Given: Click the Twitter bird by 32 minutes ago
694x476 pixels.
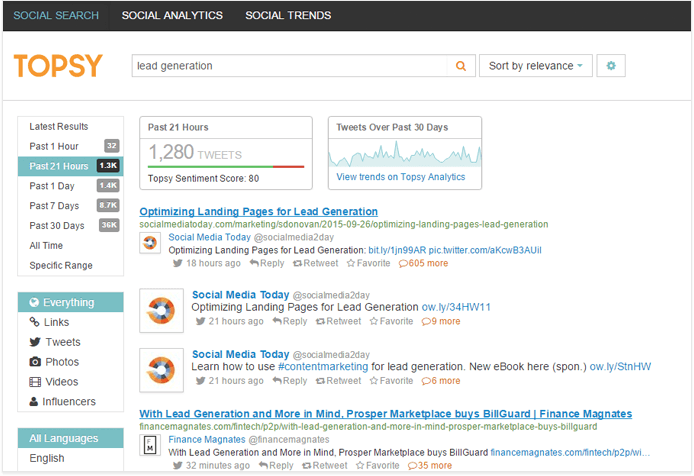Looking at the screenshot, I should pyautogui.click(x=177, y=465).
